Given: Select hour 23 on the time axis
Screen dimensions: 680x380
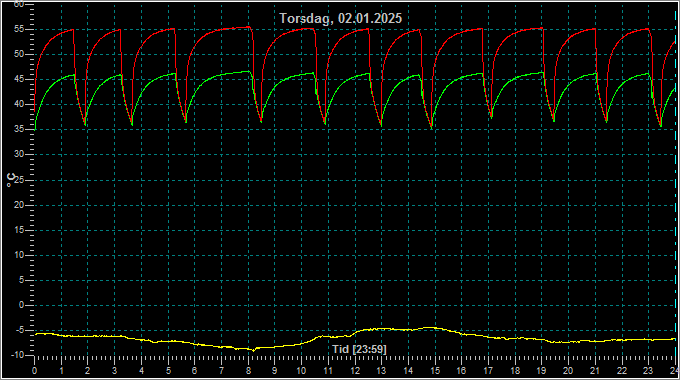Looking at the screenshot, I should pyautogui.click(x=647, y=371).
